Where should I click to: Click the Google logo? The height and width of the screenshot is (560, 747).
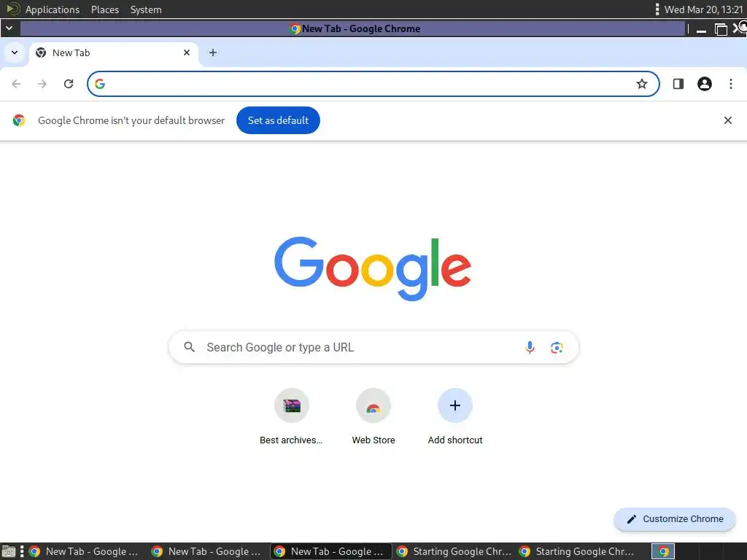(x=373, y=268)
